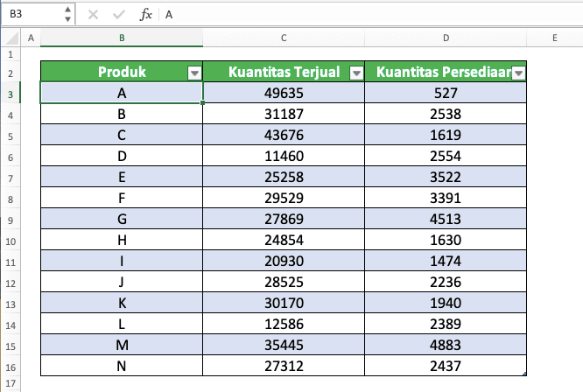The image size is (583, 392).
Task: Select cell with product B
Action: click(x=122, y=114)
